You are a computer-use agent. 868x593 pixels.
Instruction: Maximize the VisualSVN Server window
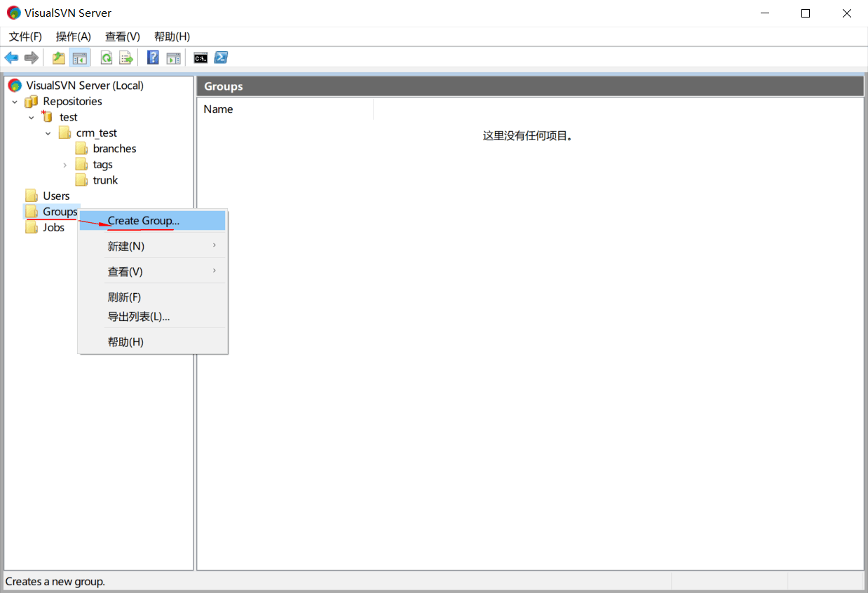pyautogui.click(x=806, y=13)
